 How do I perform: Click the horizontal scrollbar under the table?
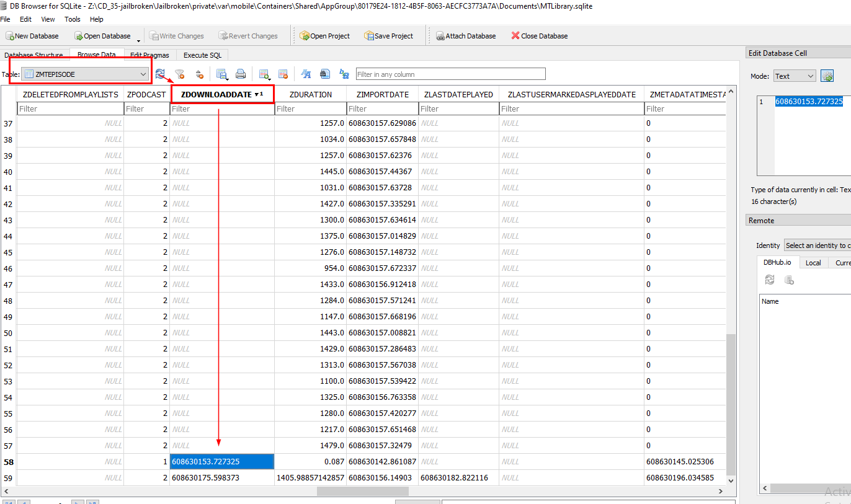(x=363, y=491)
